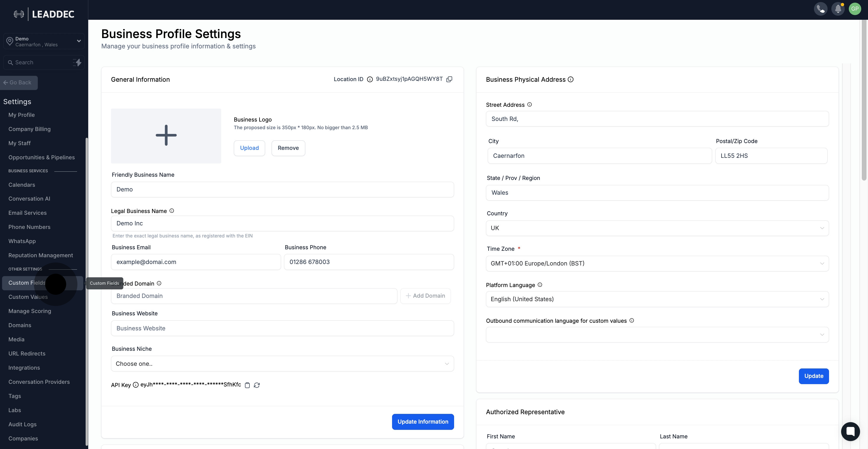Open Phone Numbers settings
Image resolution: width=868 pixels, height=449 pixels.
[x=29, y=227]
